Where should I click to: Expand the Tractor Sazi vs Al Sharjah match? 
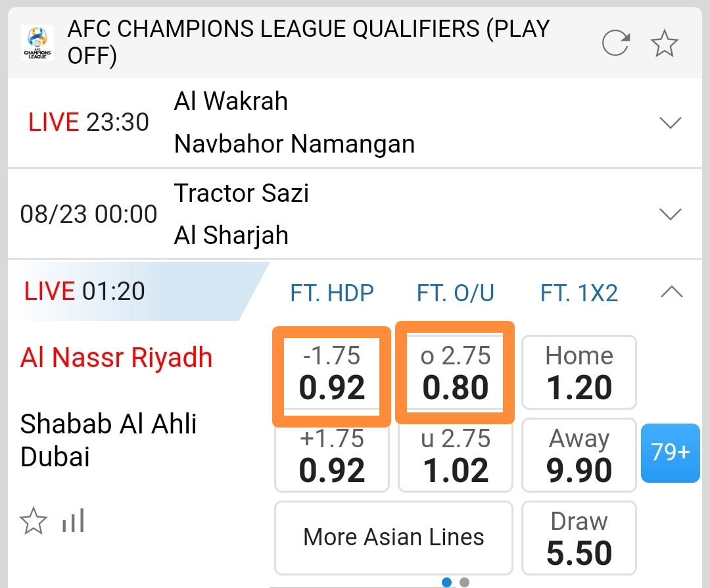[670, 214]
